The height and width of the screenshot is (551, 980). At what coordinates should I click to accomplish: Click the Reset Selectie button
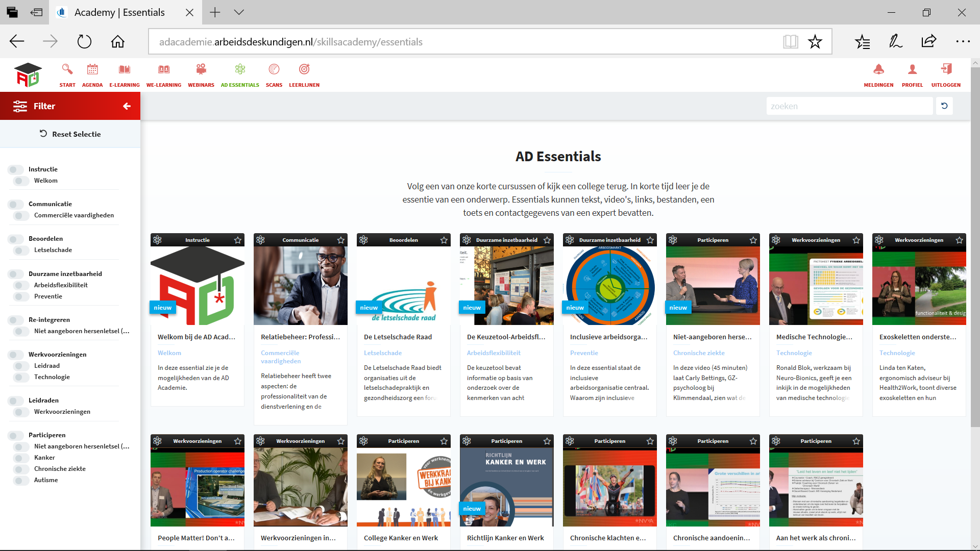click(x=70, y=134)
